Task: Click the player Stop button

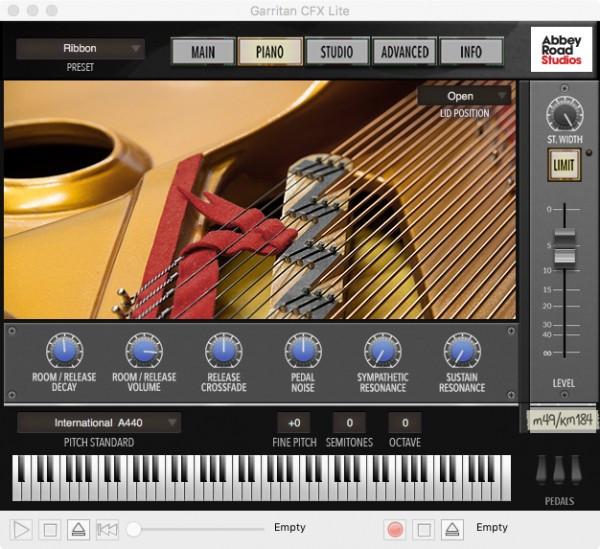Action: [x=50, y=530]
